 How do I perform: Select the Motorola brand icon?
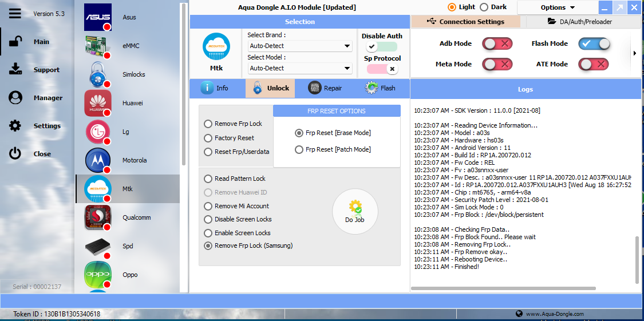[98, 160]
